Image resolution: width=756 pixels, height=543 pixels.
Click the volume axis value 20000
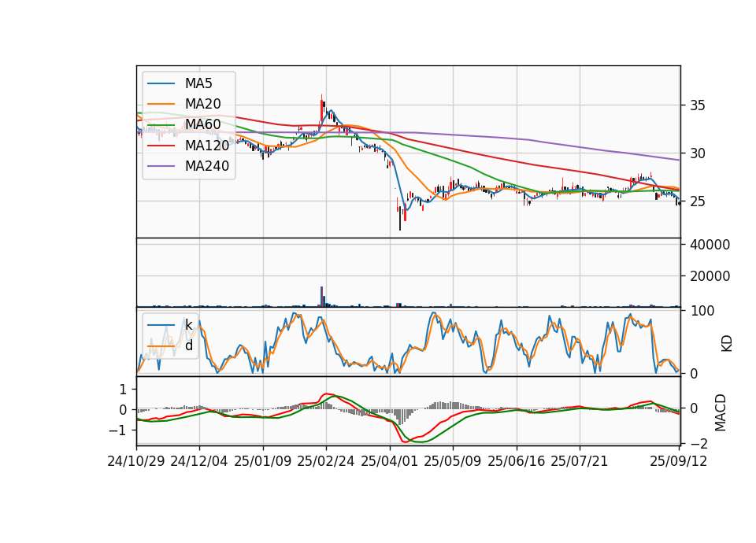pyautogui.click(x=710, y=276)
